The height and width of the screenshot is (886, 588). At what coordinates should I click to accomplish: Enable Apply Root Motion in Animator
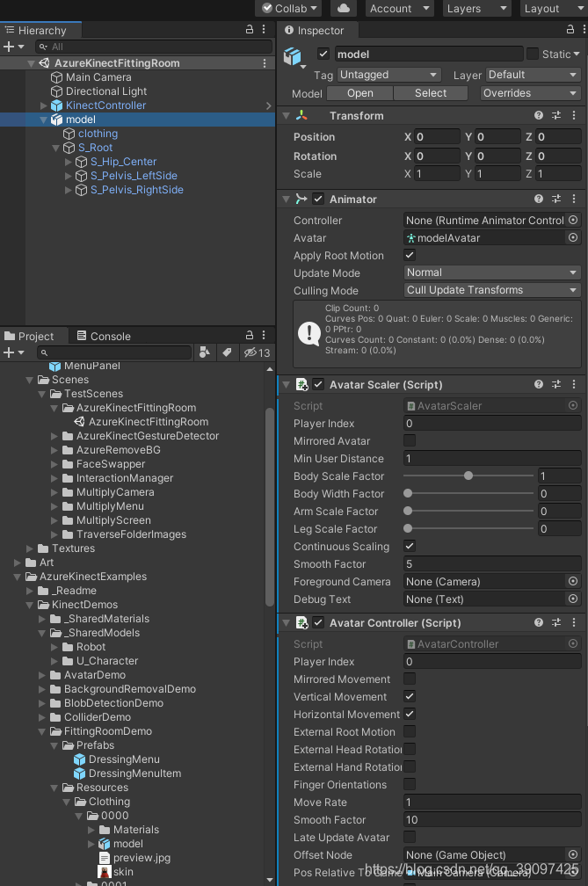click(x=410, y=256)
